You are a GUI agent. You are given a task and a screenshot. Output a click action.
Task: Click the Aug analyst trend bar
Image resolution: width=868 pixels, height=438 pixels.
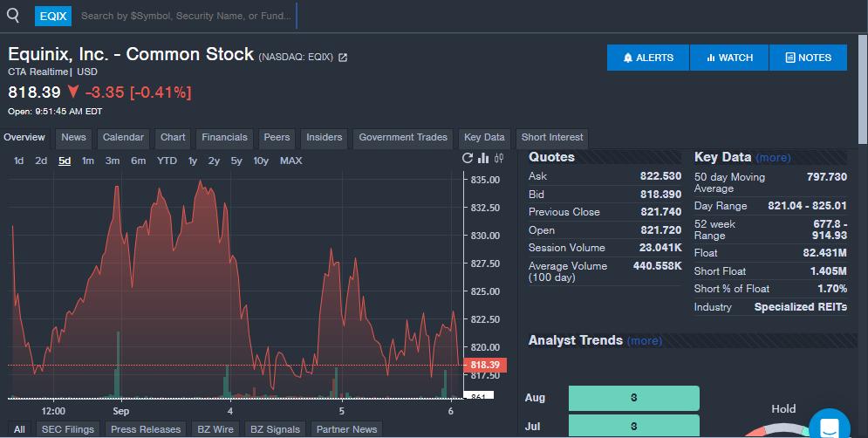(x=634, y=398)
